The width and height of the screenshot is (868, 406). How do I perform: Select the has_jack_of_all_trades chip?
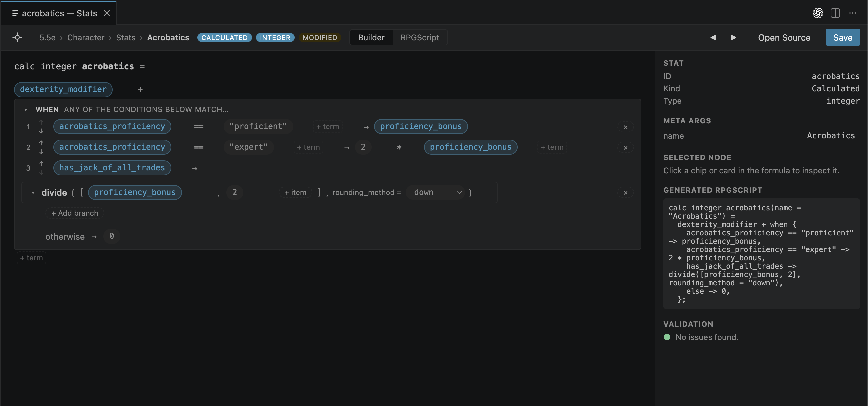pos(112,168)
